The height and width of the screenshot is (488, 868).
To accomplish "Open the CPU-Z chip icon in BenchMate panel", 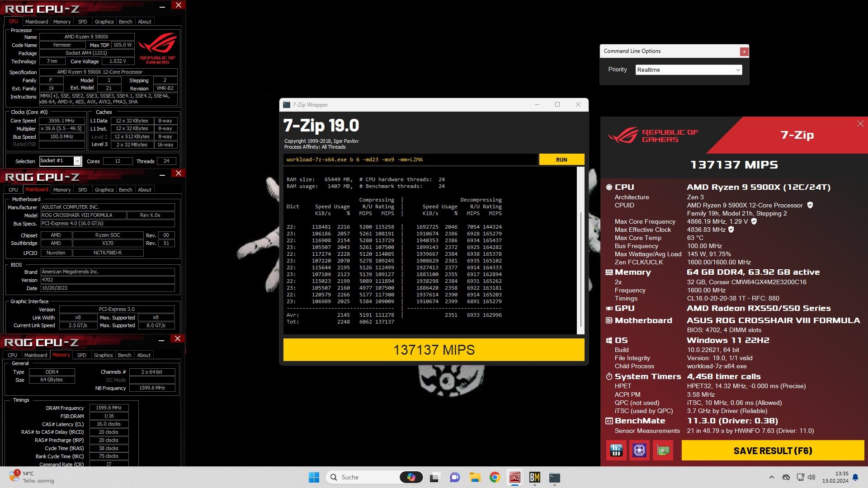I will point(639,450).
